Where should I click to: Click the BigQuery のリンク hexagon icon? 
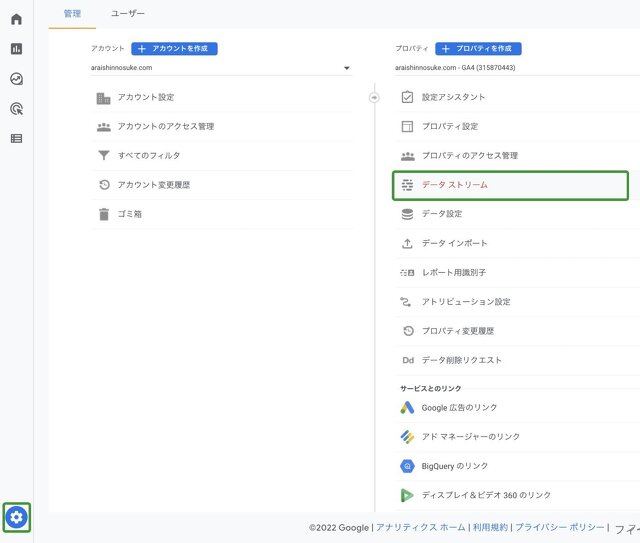coord(407,466)
